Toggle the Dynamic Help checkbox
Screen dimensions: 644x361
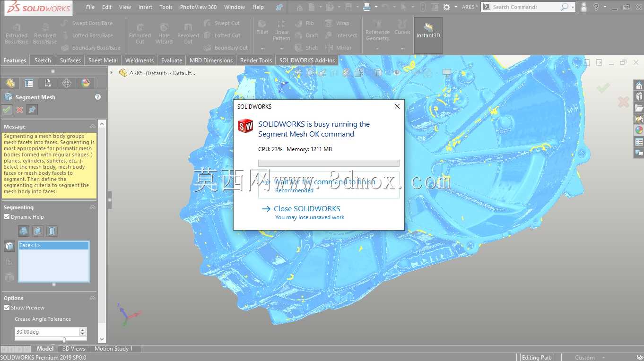[x=7, y=217]
